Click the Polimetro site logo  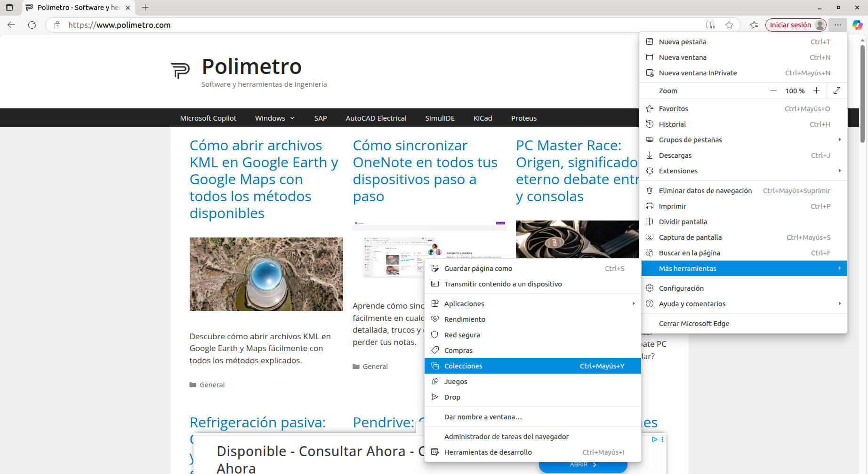coord(180,71)
